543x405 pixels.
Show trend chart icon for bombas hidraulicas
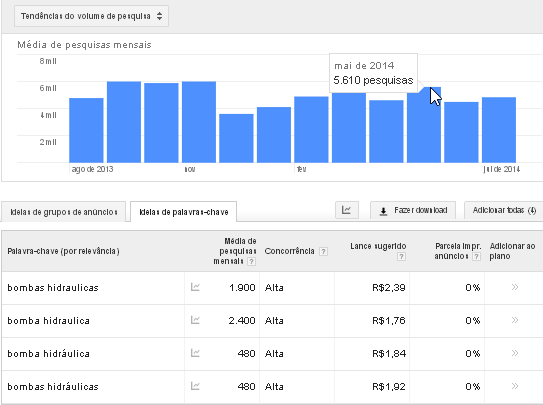pos(195,287)
